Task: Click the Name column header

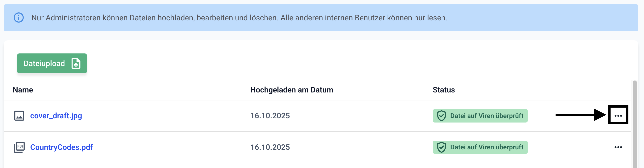Action: pyautogui.click(x=23, y=90)
